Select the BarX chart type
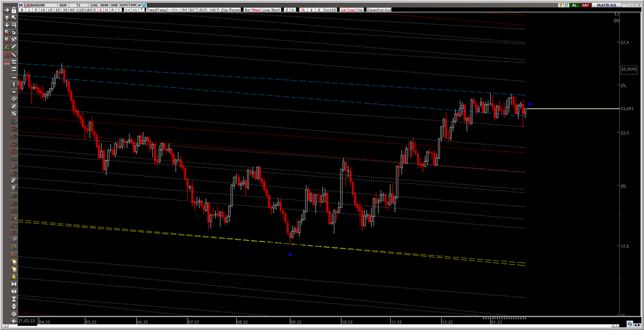 [276, 10]
